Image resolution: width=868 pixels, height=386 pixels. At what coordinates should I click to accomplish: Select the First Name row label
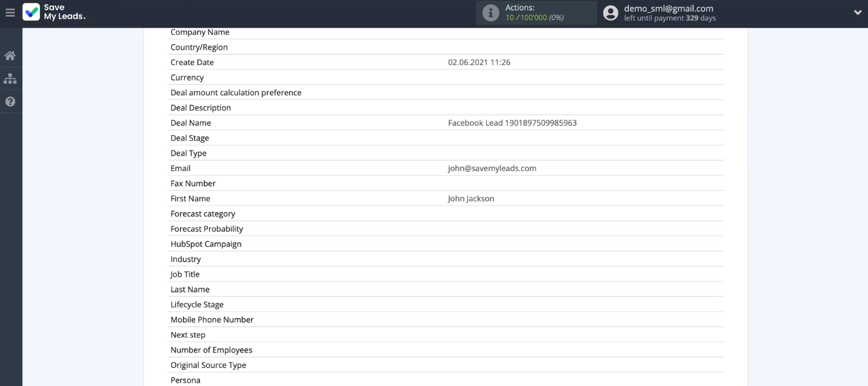(190, 199)
